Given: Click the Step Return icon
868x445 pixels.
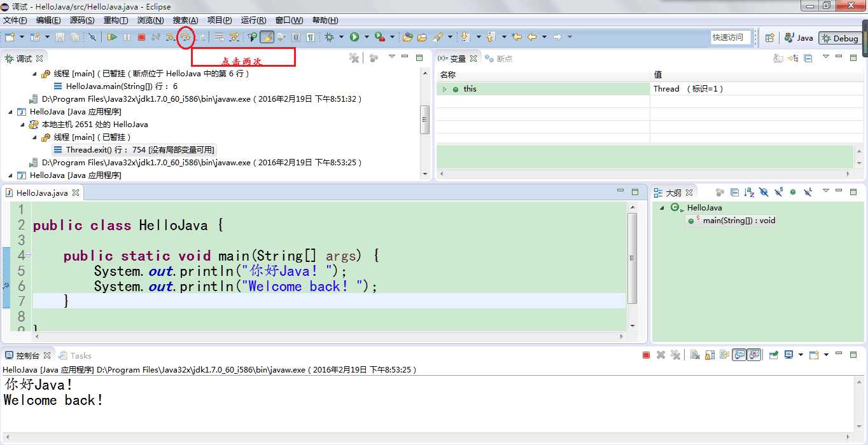Looking at the screenshot, I should point(201,38).
